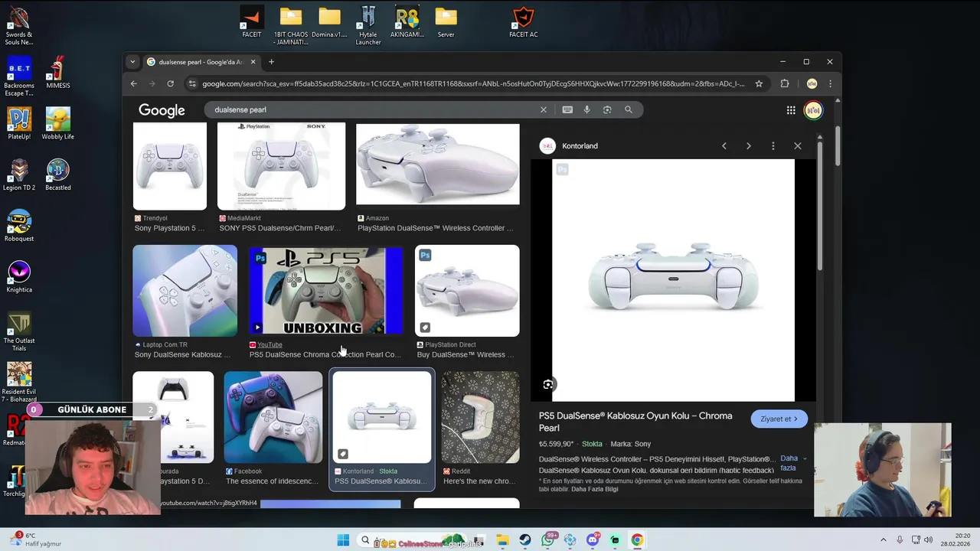Open the Google account avatar
980x551 pixels.
tap(813, 110)
